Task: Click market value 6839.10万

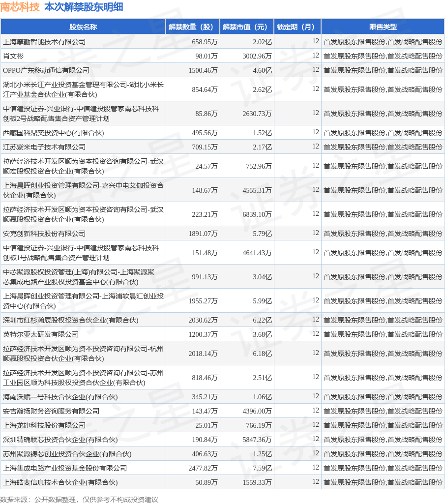Action: (x=257, y=214)
